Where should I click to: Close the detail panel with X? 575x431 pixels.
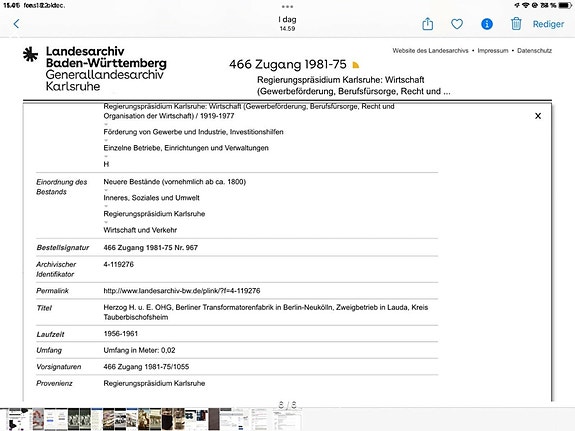pos(538,116)
